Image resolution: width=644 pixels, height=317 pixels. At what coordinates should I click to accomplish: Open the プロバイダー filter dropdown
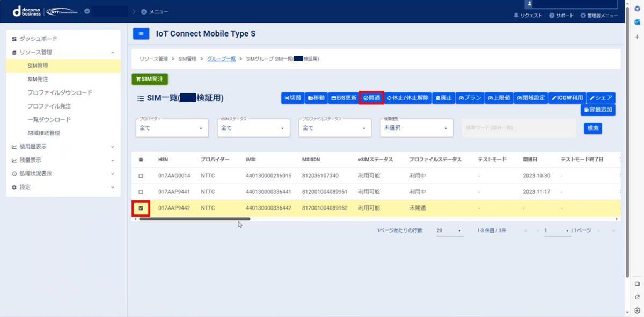172,128
